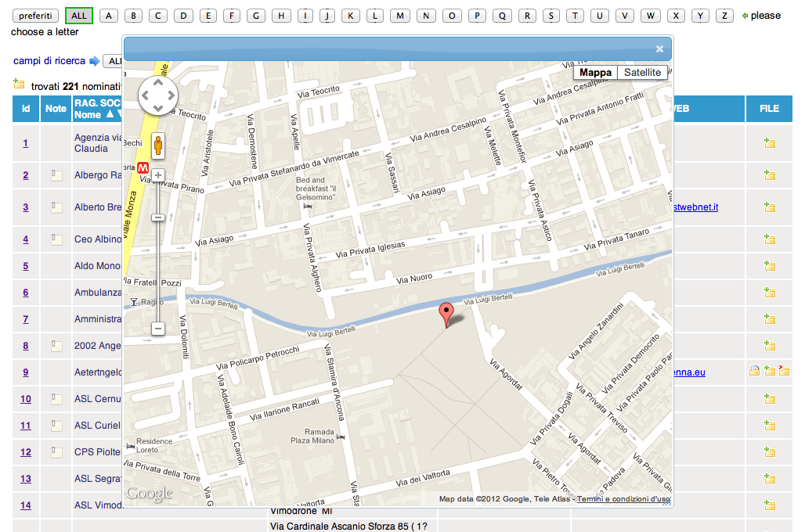Screen dimensions: 805x532
Task: Filter names by letter Z
Action: click(724, 16)
